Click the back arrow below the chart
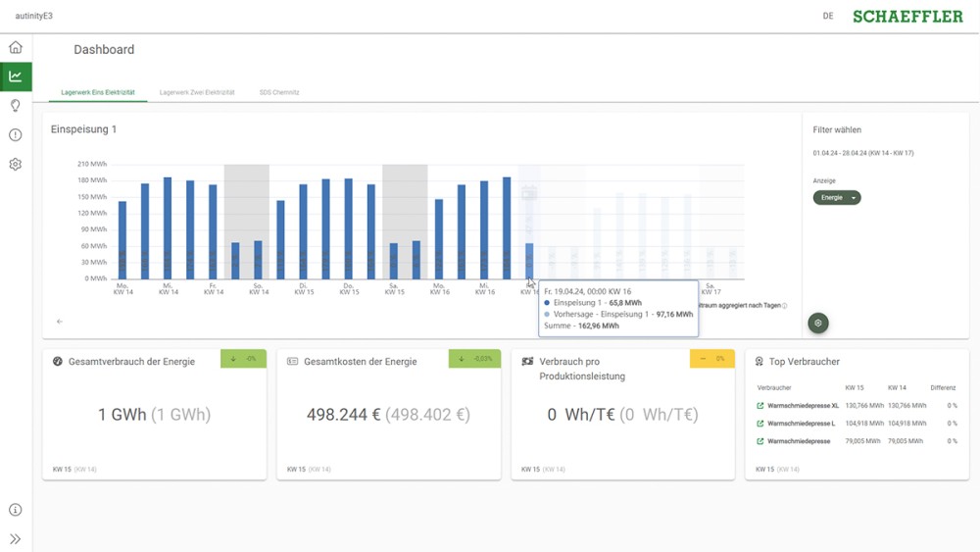 (x=60, y=322)
